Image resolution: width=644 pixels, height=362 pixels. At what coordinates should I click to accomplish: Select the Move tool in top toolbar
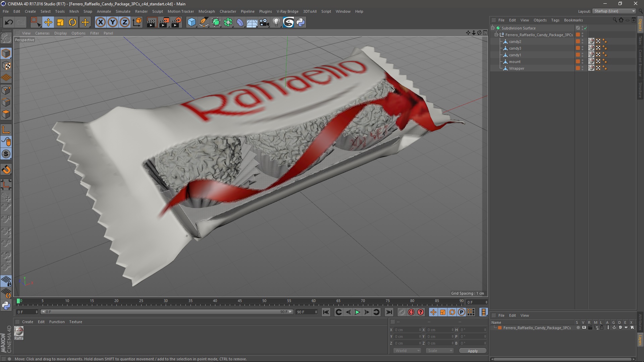click(x=48, y=22)
